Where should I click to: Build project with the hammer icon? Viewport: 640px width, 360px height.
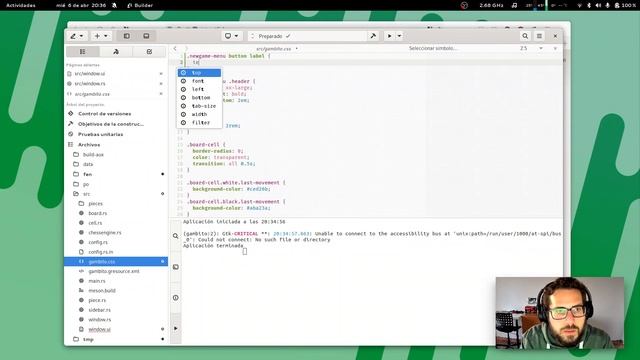pos(373,36)
